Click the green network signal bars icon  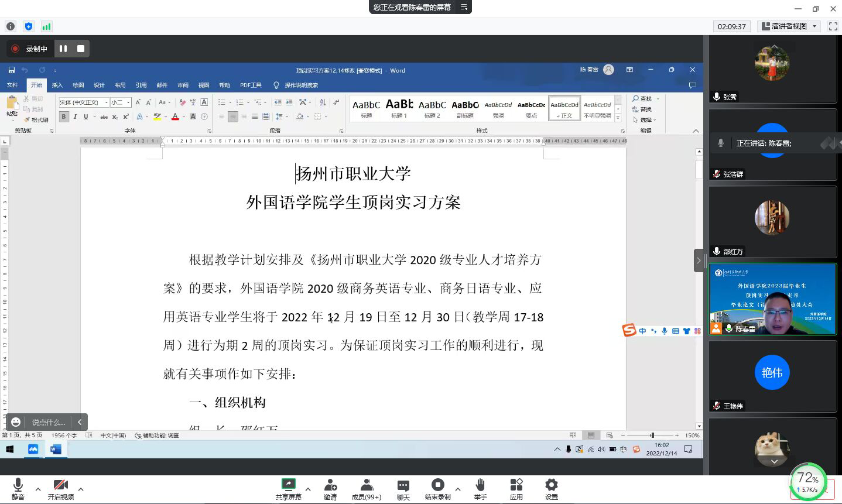[46, 26]
